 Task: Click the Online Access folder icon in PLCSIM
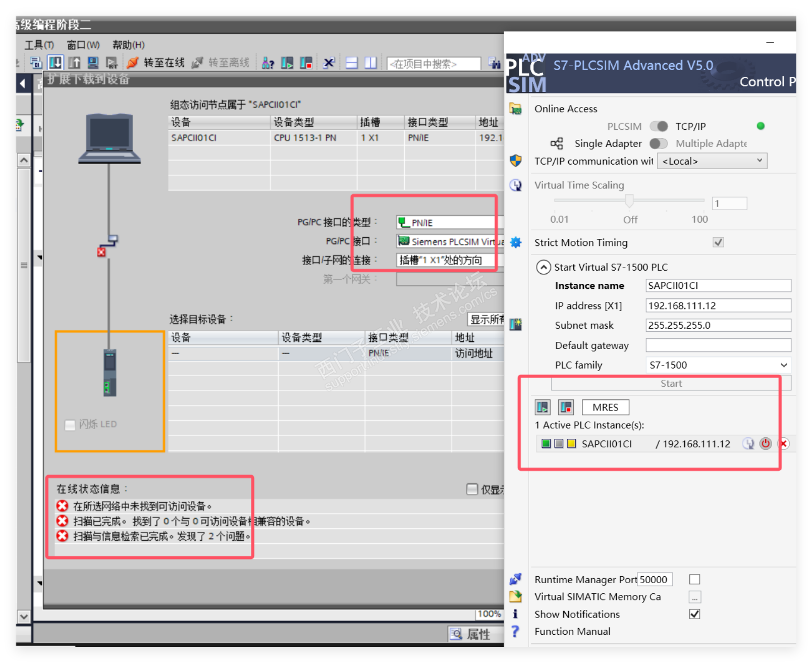click(x=515, y=109)
